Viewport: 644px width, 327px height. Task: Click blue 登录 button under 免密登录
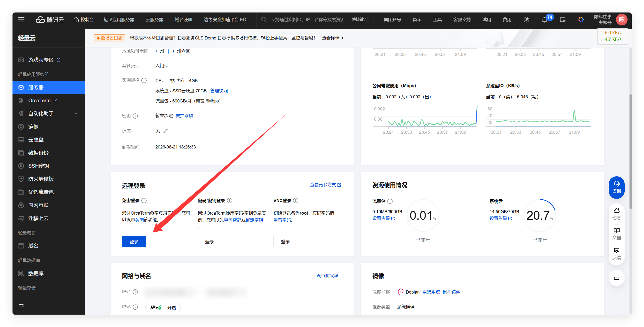[134, 242]
